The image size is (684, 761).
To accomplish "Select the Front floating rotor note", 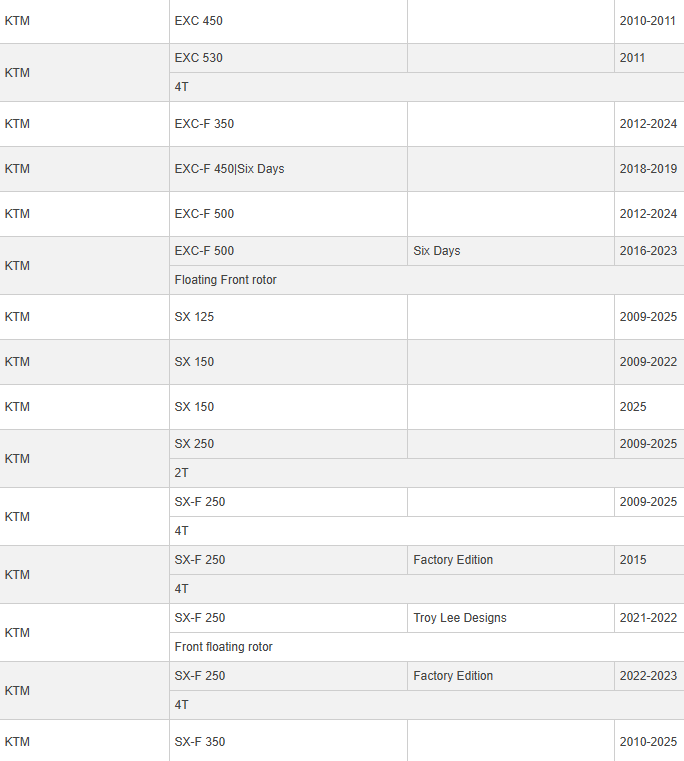I will [224, 647].
